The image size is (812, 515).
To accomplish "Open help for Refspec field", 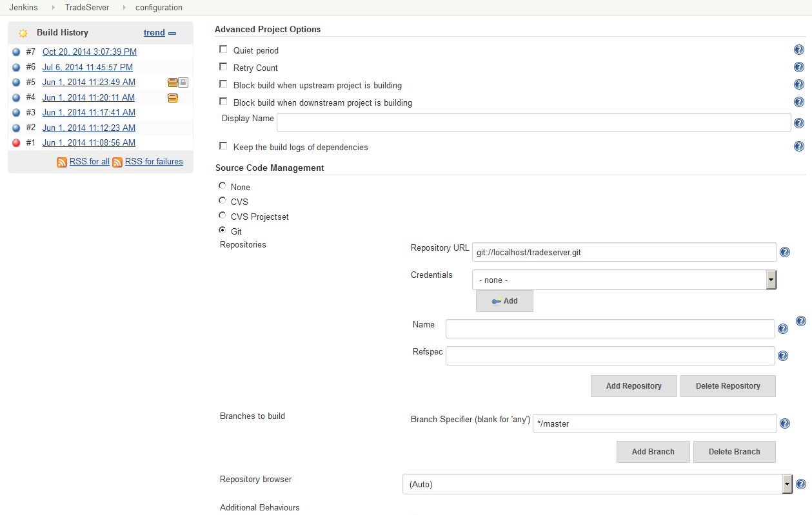I will 783,356.
